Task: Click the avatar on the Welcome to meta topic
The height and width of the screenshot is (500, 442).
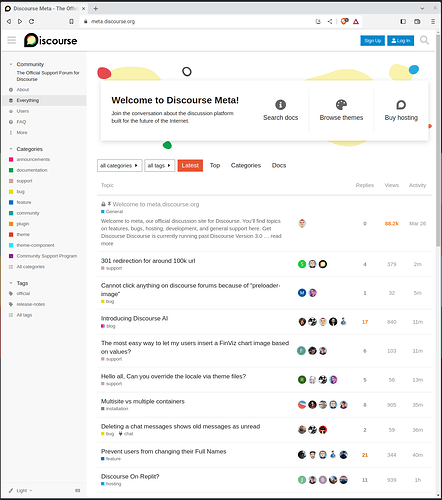Action: [302, 223]
